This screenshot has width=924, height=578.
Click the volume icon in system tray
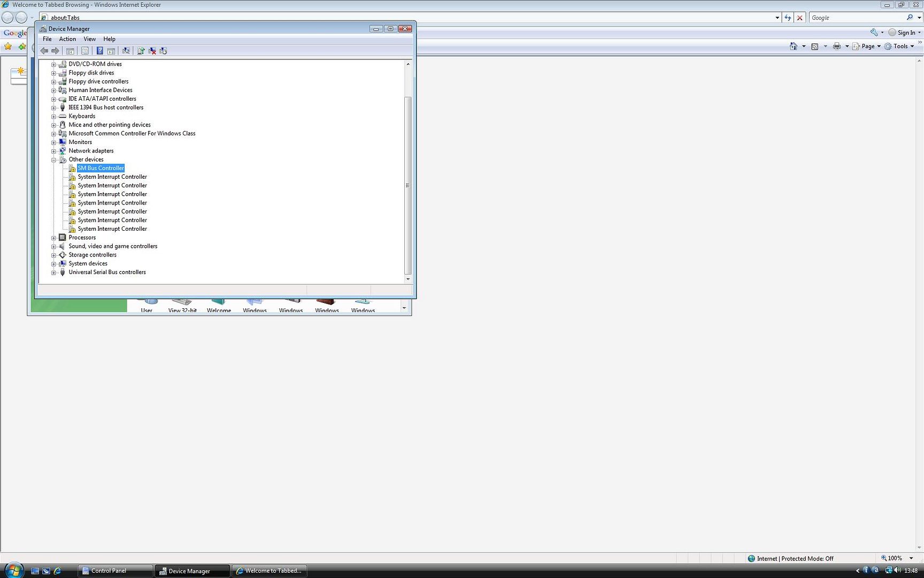click(x=897, y=571)
